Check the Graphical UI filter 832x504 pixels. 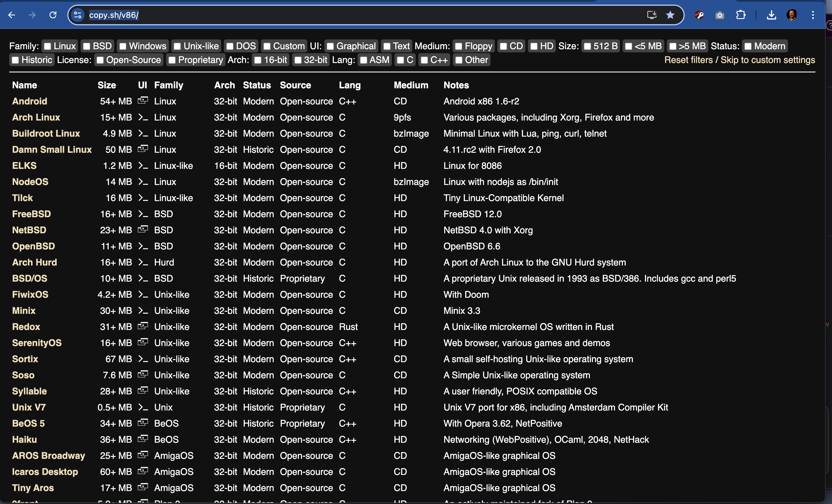331,46
